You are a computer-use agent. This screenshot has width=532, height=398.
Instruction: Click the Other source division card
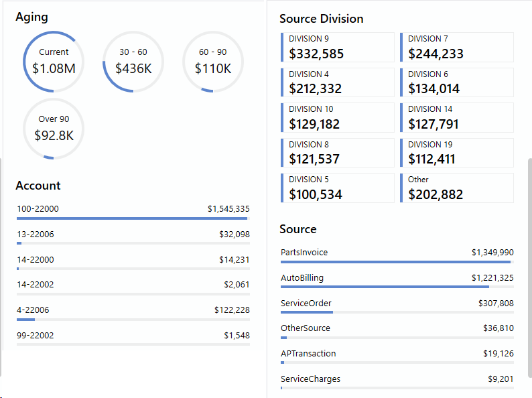458,188
